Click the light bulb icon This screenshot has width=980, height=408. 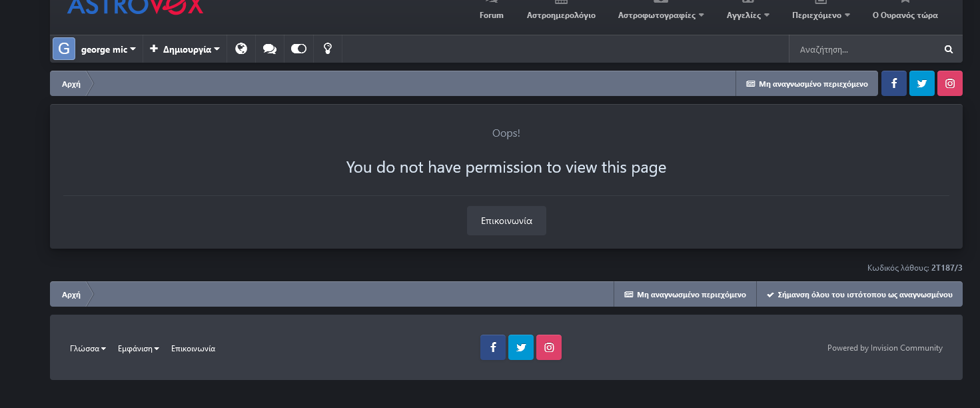pyautogui.click(x=327, y=49)
